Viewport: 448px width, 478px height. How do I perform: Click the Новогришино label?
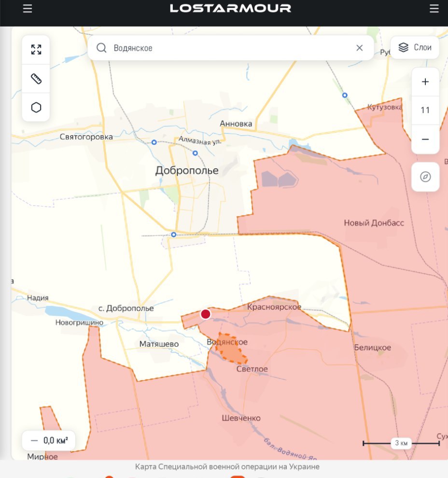click(x=79, y=322)
